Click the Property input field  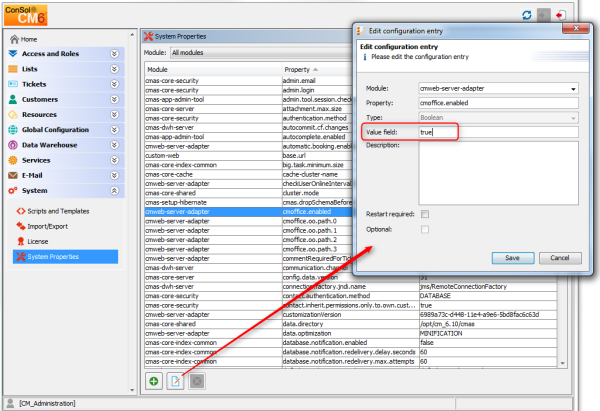(x=498, y=103)
